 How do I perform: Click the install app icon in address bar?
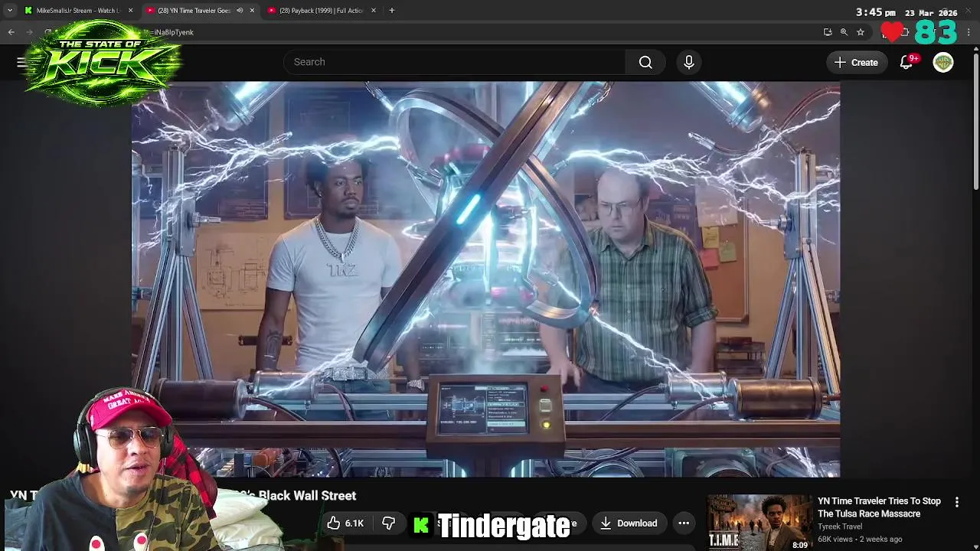(828, 32)
